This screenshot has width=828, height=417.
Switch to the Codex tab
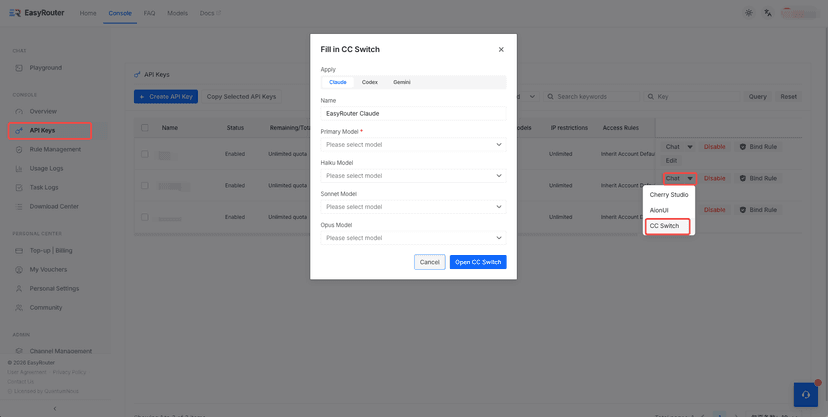370,82
